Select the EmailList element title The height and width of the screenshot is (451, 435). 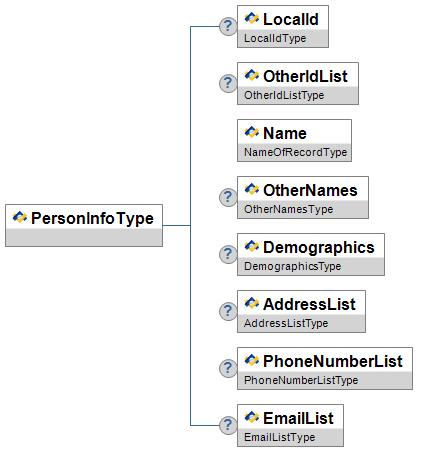tap(298, 418)
